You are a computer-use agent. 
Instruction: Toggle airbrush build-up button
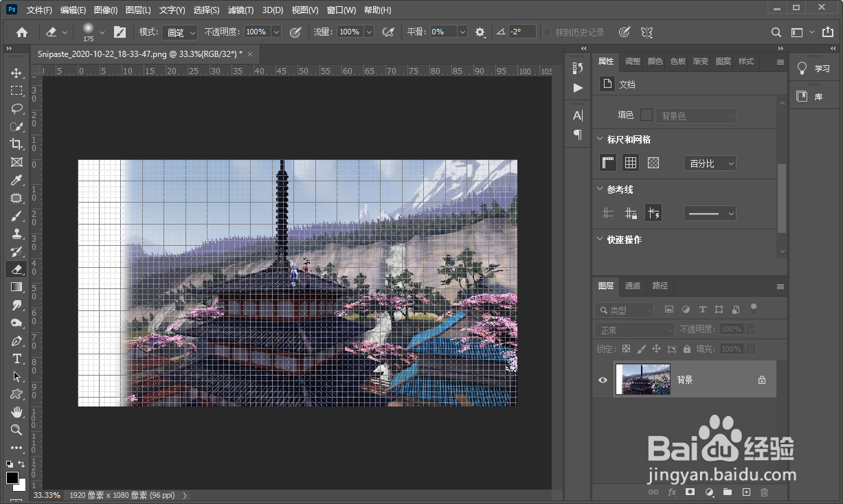(x=388, y=32)
